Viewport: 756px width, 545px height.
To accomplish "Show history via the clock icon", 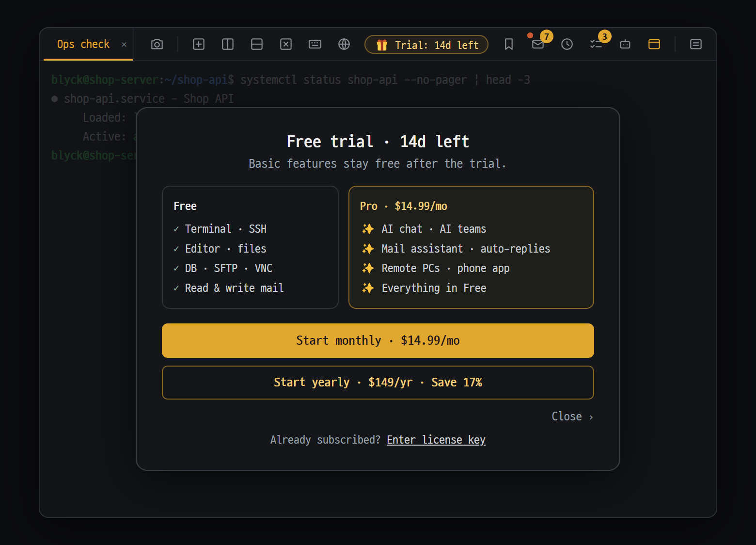I will (x=567, y=44).
